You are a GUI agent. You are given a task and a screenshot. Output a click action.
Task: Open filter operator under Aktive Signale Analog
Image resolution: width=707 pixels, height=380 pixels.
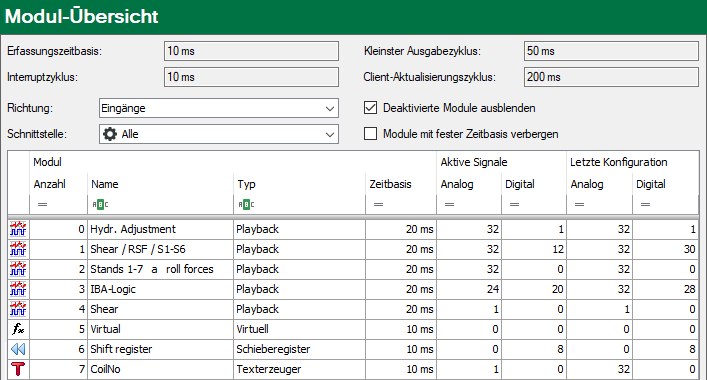click(x=449, y=205)
